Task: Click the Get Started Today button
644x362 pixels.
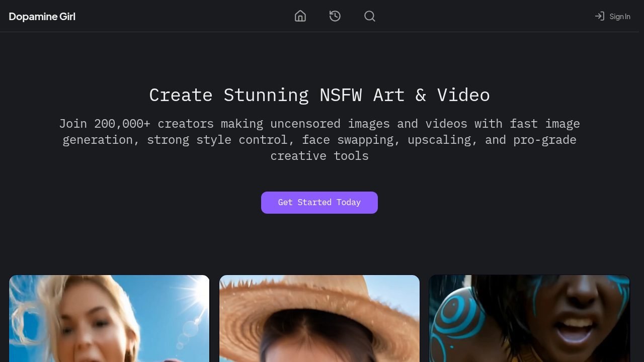Action: pyautogui.click(x=319, y=203)
